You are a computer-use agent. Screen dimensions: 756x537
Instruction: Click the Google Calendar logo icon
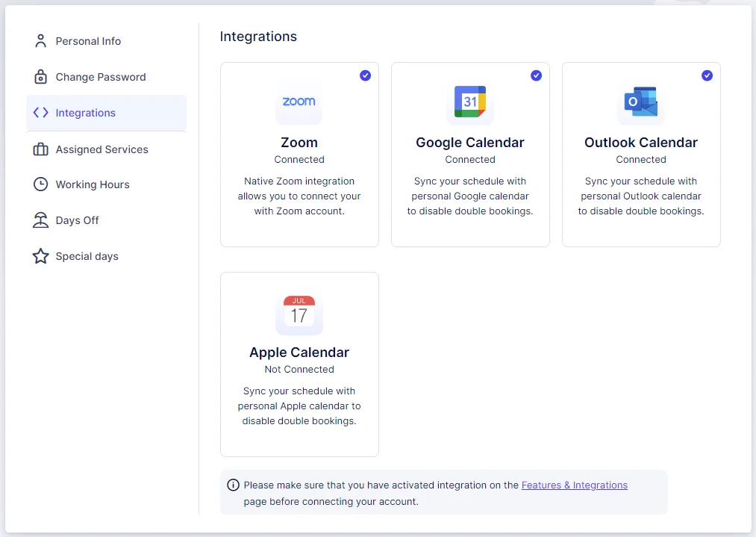coord(470,102)
